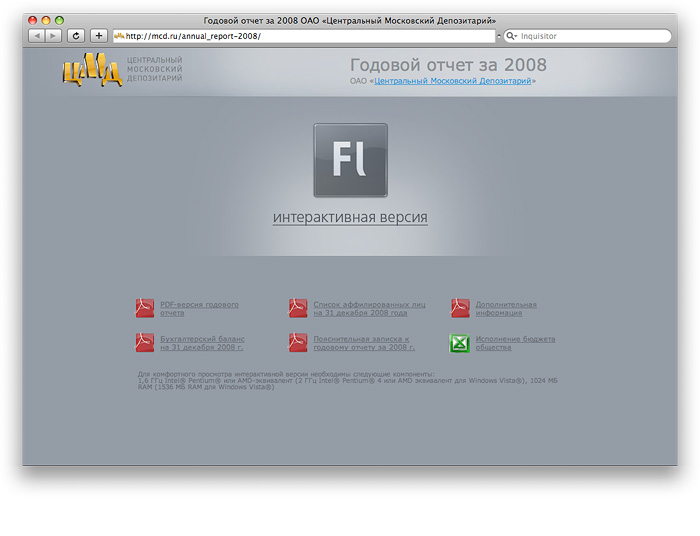Click PDF icon next to Список аффилированных лиц
The width and height of the screenshot is (700, 536).
pyautogui.click(x=298, y=308)
